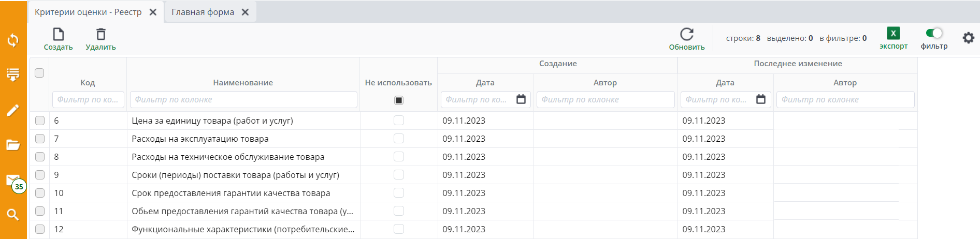Select the checkbox for row code 6
Viewport: 980px width, 239px height.
[40, 121]
